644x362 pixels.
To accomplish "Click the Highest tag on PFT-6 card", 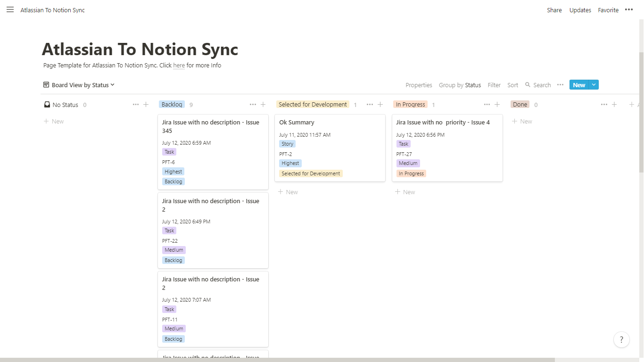I will (x=173, y=172).
